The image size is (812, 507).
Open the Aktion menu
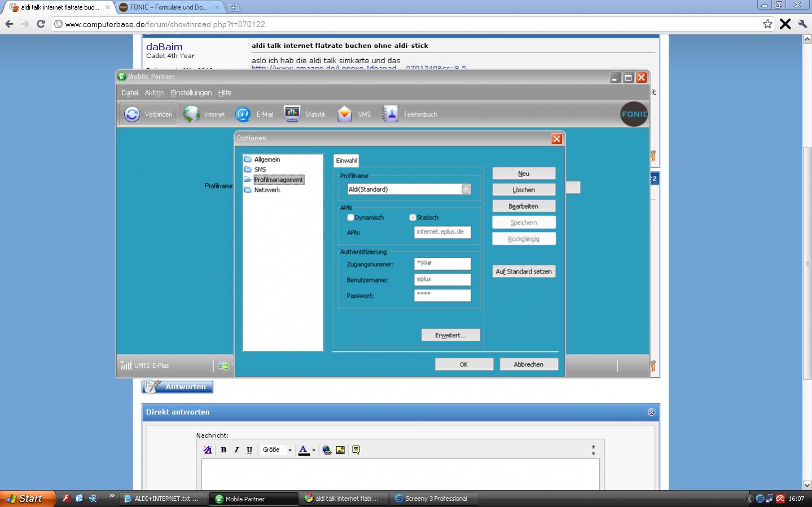[x=155, y=93]
